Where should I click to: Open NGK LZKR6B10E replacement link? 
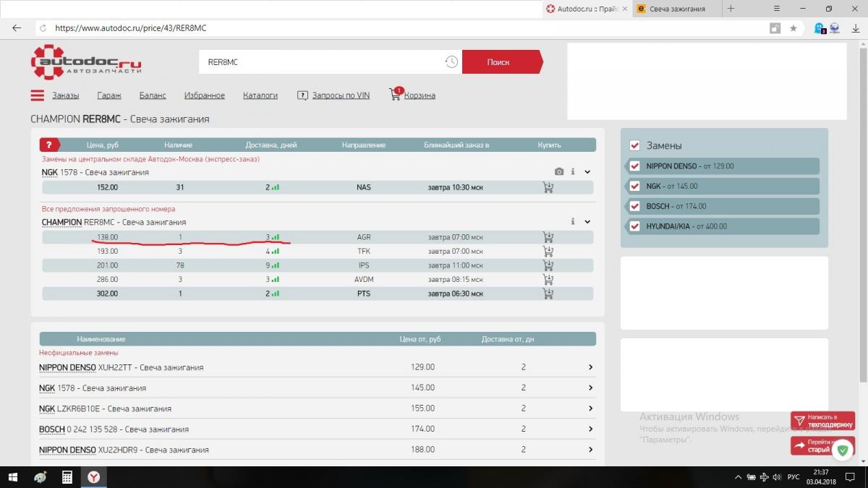[x=105, y=408]
